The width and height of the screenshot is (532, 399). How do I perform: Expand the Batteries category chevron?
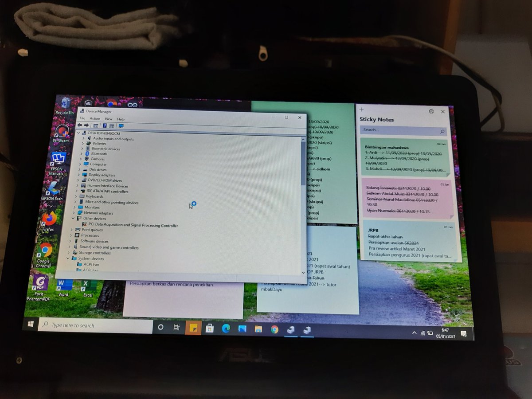click(x=82, y=144)
